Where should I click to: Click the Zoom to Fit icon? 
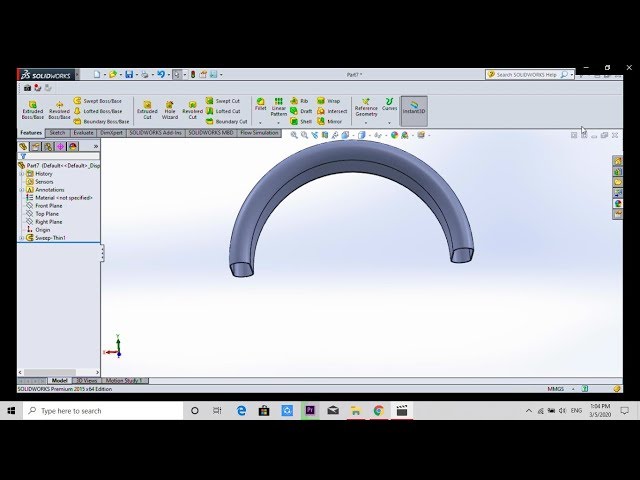294,135
